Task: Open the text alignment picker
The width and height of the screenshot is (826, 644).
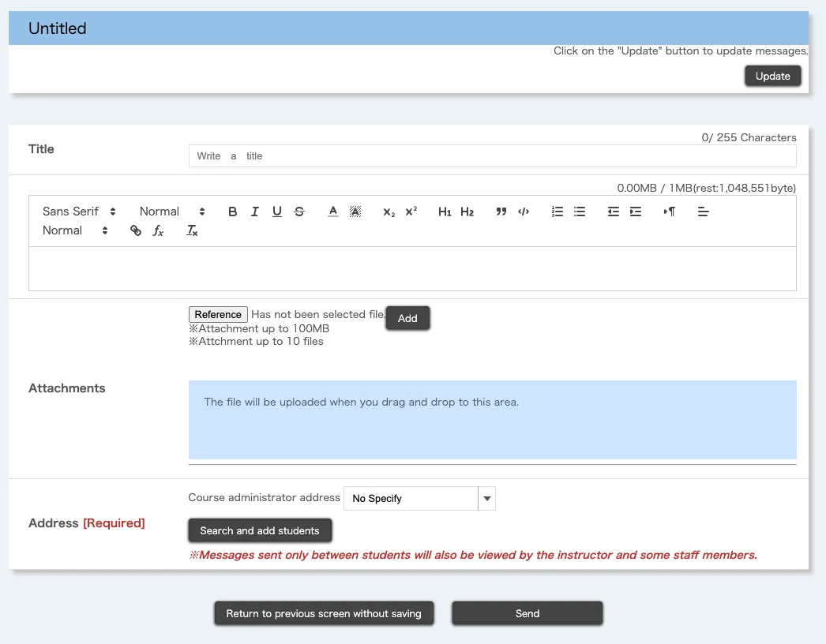Action: [x=704, y=212]
